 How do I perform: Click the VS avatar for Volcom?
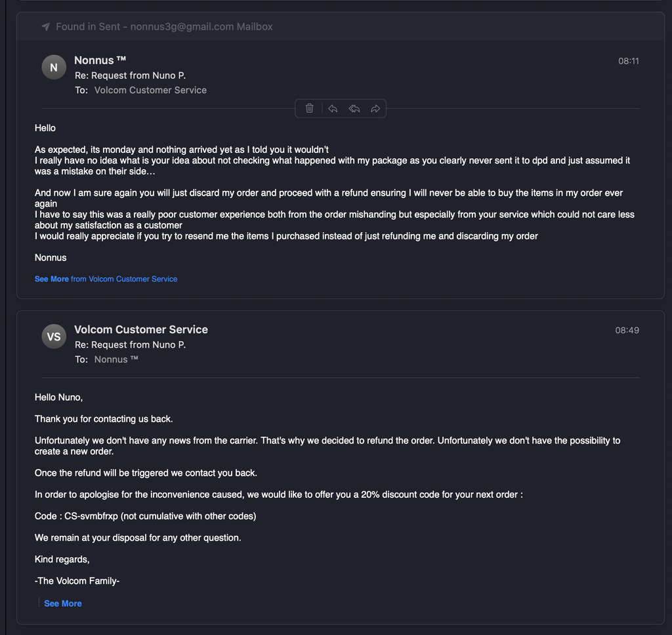[x=54, y=337]
